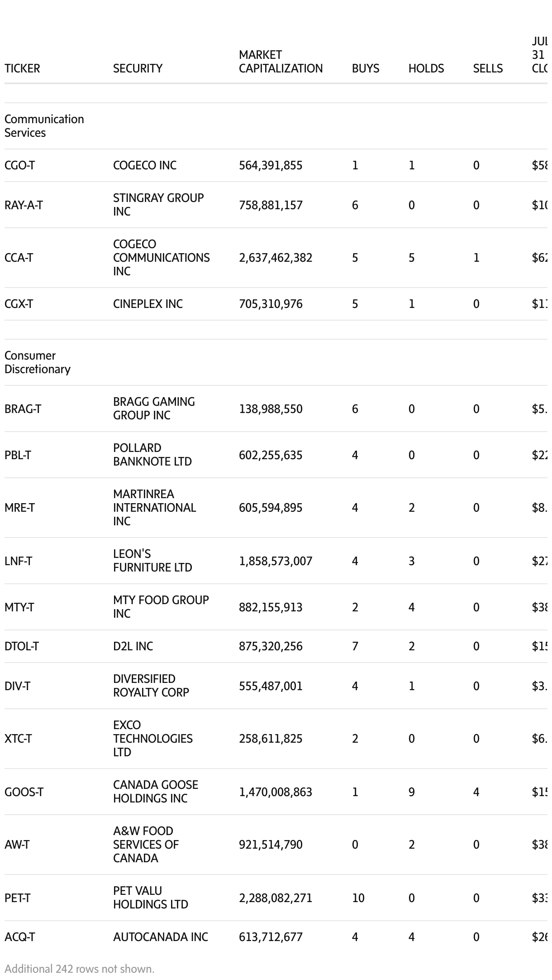The image size is (552, 980).
Task: Click POLLARD BANKNOTE LTD security name
Action: (152, 455)
